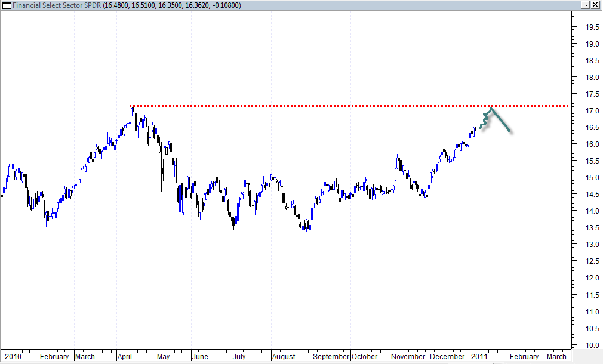Click the 12.0 price level label

coord(592,278)
